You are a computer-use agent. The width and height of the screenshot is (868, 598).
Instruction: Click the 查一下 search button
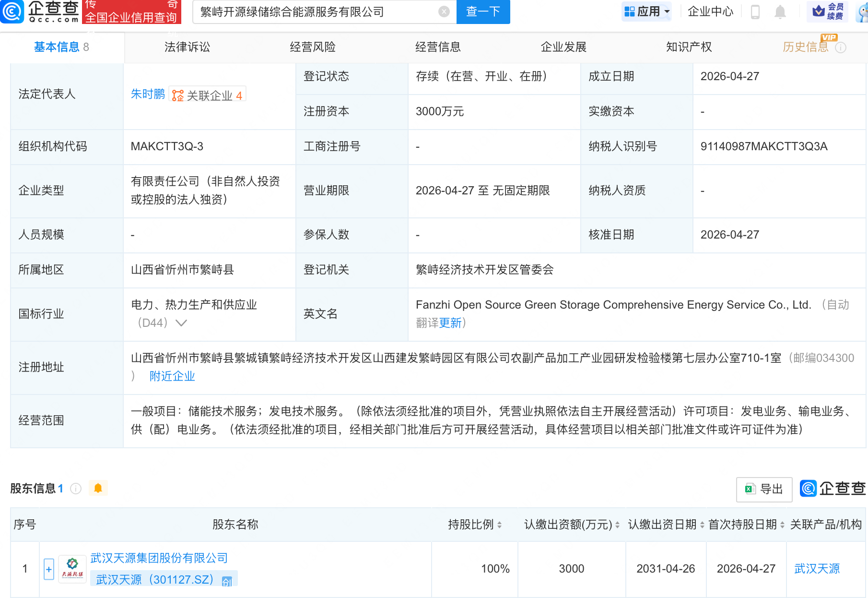point(483,12)
